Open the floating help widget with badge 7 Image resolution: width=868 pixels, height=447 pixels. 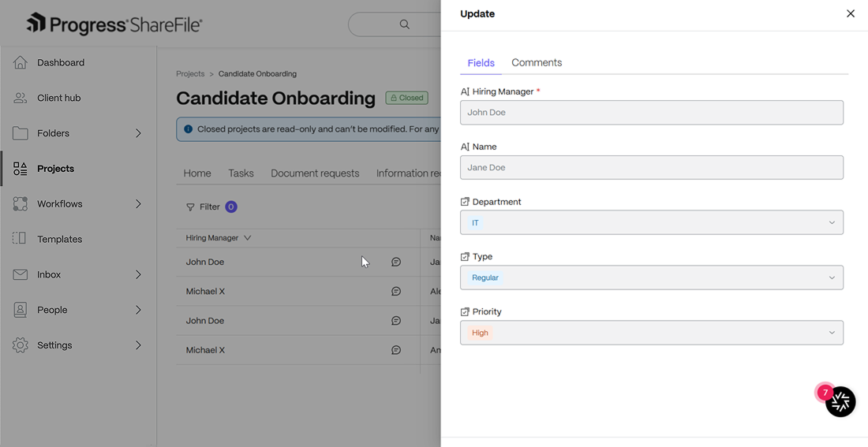pos(840,401)
